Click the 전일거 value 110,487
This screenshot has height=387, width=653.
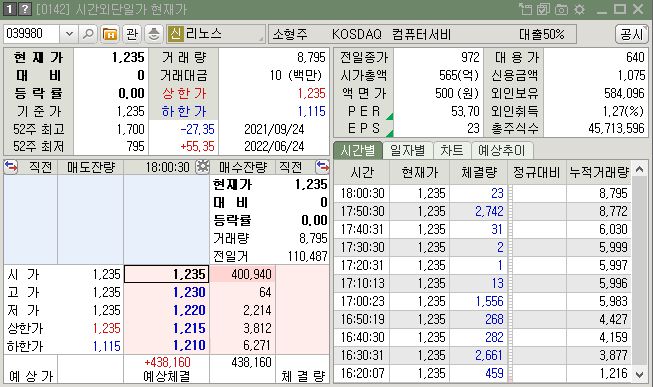click(x=307, y=256)
